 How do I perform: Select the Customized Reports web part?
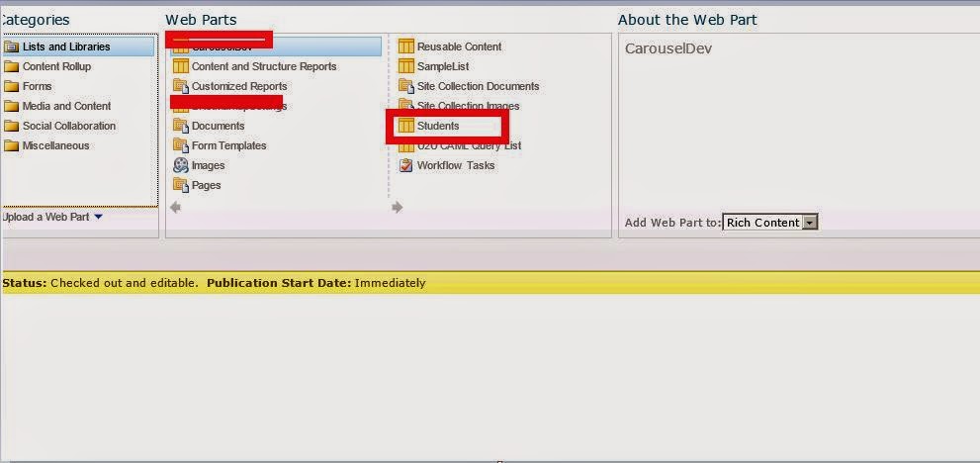click(239, 86)
